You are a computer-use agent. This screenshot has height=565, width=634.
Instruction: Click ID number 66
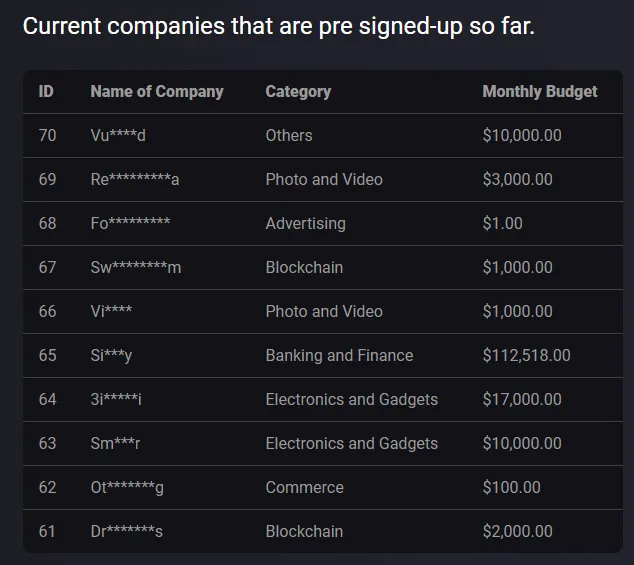(x=47, y=312)
